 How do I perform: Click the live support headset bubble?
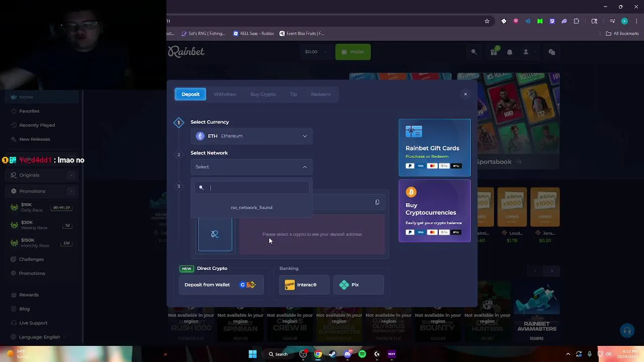coord(627,331)
